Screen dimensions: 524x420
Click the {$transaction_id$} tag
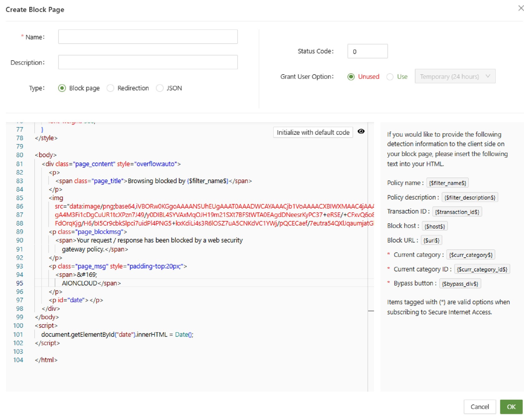pyautogui.click(x=457, y=212)
